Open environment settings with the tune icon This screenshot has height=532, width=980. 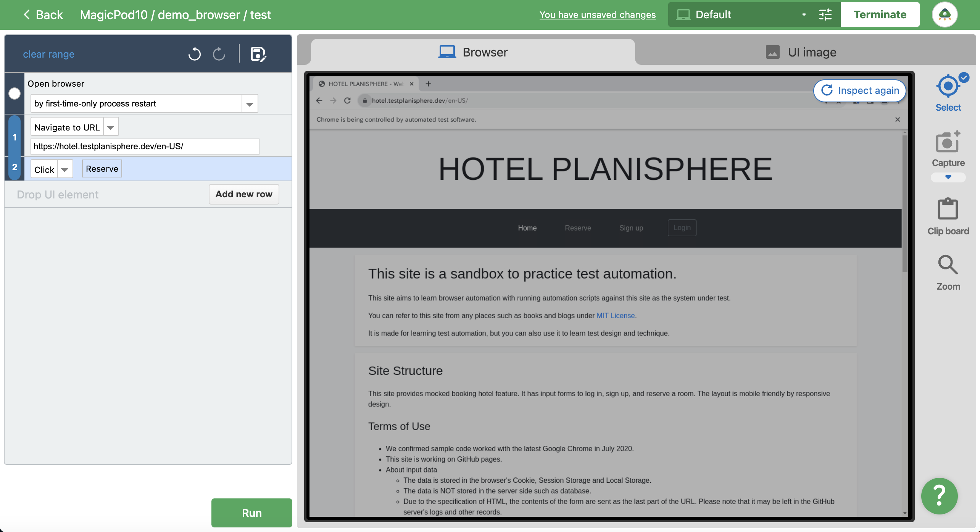point(825,15)
